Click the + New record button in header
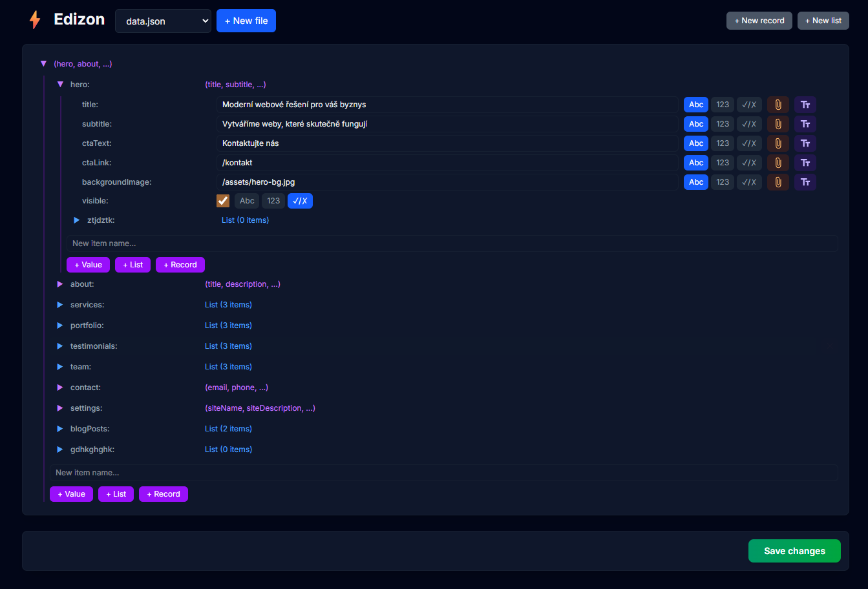The width and height of the screenshot is (868, 589). 759,21
